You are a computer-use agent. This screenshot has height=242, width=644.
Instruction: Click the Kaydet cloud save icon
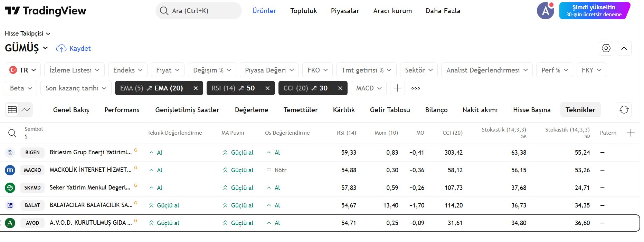61,48
